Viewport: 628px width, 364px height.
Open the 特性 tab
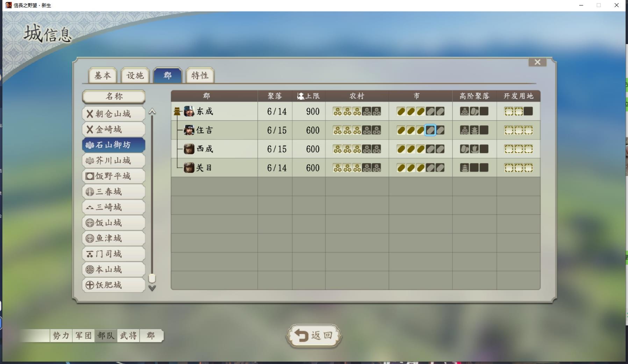click(200, 75)
